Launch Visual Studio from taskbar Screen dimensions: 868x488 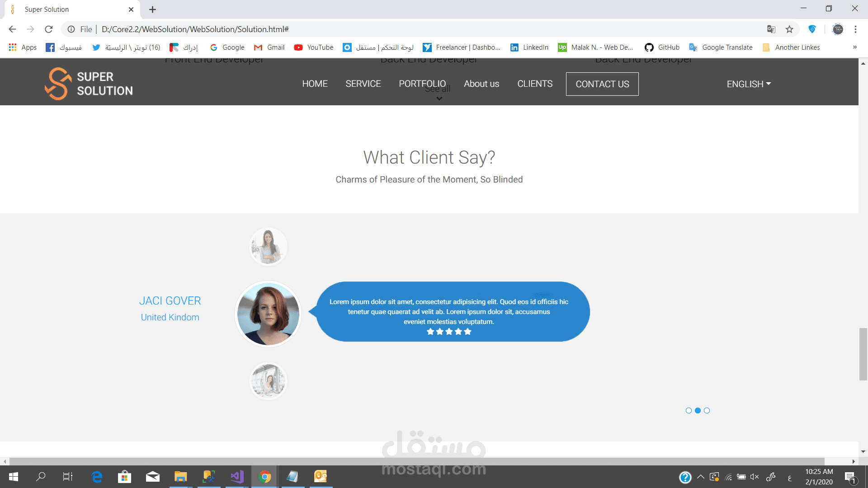(x=237, y=476)
